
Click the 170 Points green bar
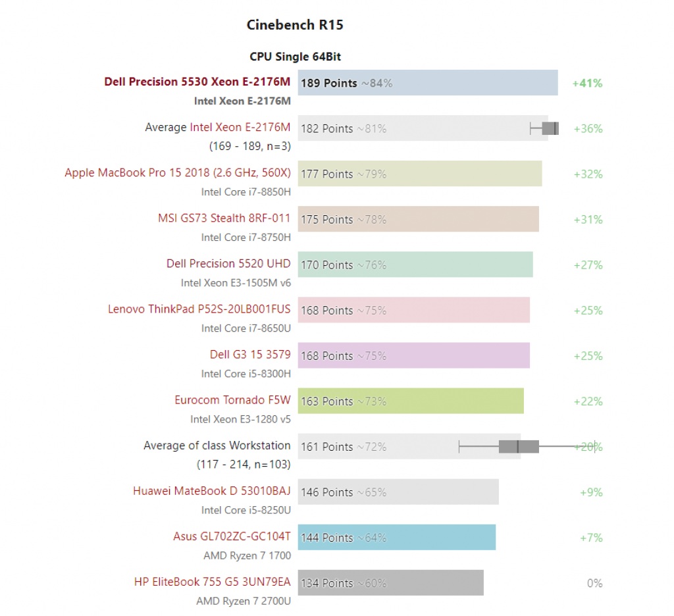click(415, 265)
